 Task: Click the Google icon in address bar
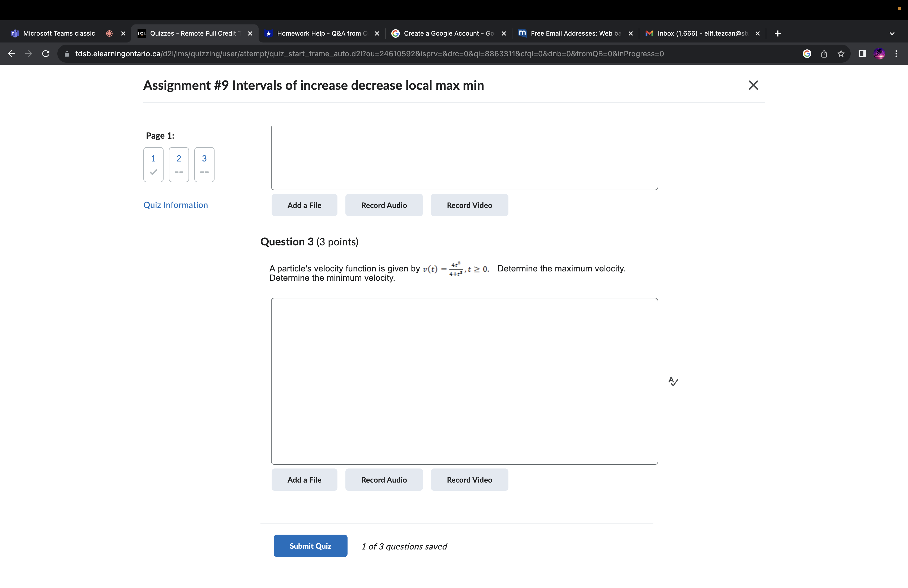(x=807, y=54)
